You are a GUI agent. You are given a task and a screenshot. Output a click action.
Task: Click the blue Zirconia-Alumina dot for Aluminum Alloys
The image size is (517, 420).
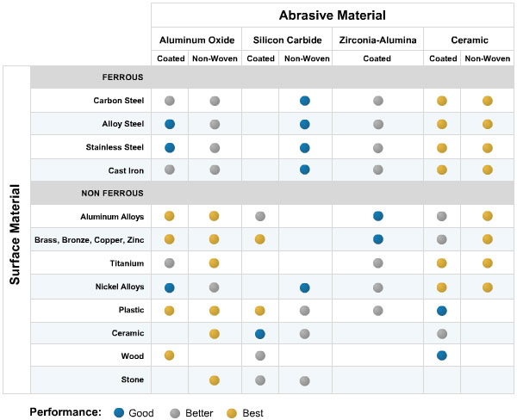point(377,216)
